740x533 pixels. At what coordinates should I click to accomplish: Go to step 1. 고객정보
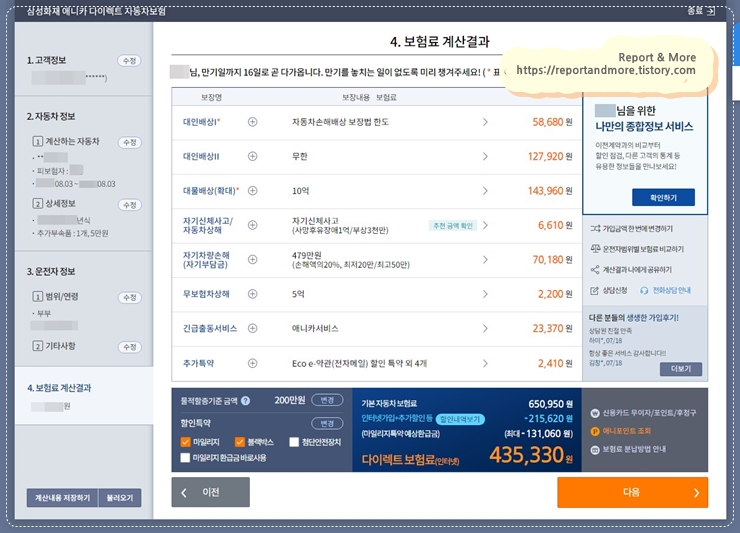point(46,60)
